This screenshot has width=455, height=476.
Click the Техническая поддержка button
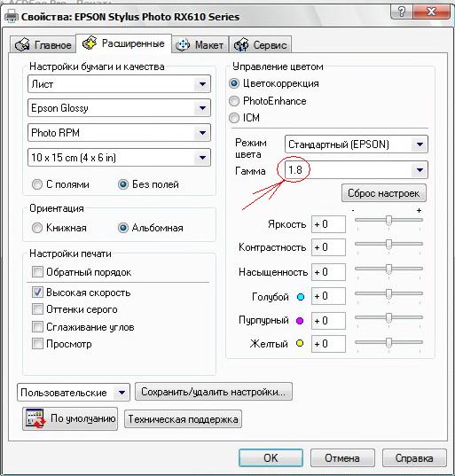184,419
